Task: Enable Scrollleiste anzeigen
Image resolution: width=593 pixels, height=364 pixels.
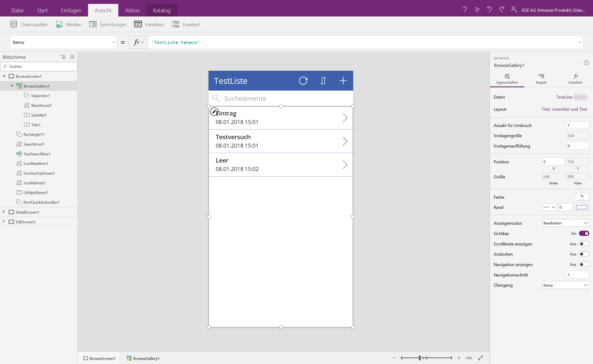Action: (x=584, y=243)
